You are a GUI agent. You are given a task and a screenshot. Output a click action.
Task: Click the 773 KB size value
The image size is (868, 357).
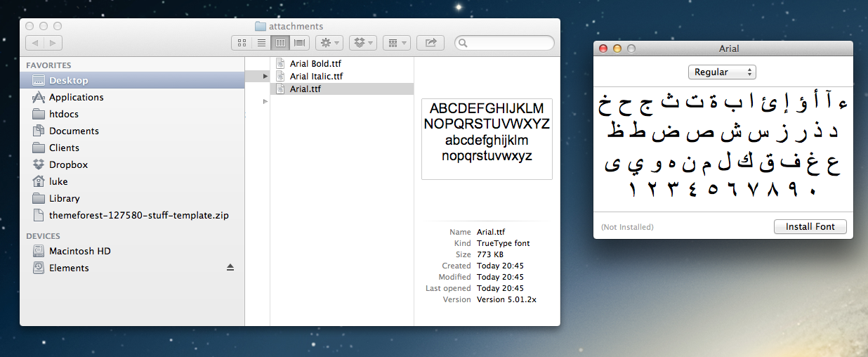tap(490, 254)
